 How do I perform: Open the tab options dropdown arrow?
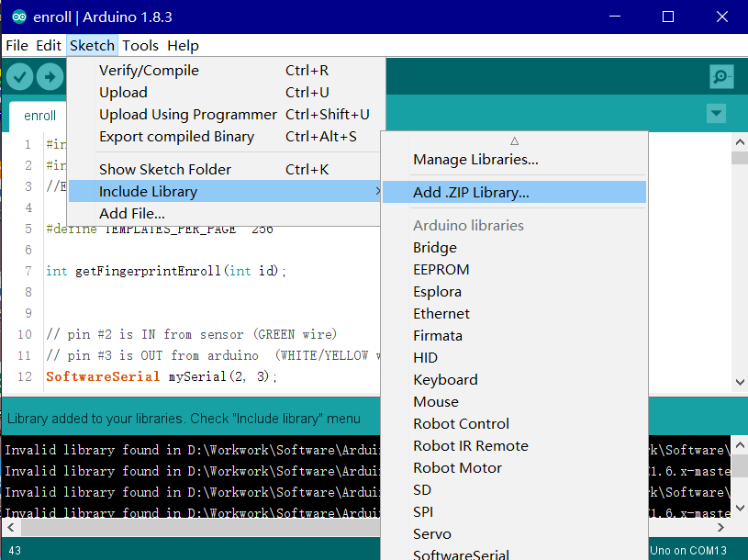716,114
